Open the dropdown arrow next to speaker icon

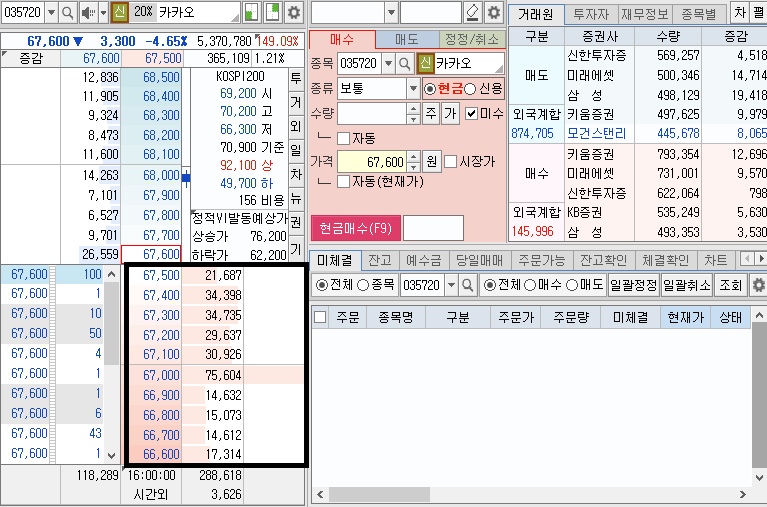point(103,13)
